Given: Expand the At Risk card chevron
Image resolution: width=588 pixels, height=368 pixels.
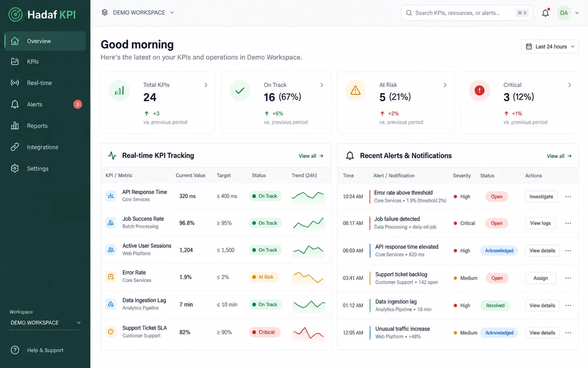Looking at the screenshot, I should [x=445, y=85].
